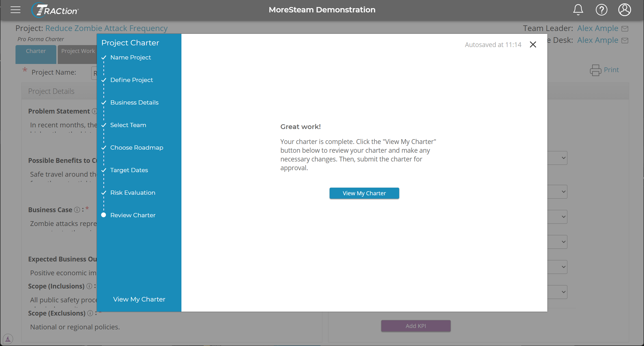This screenshot has height=346, width=644.
Task: Show info for Business Case
Action: pos(77,210)
